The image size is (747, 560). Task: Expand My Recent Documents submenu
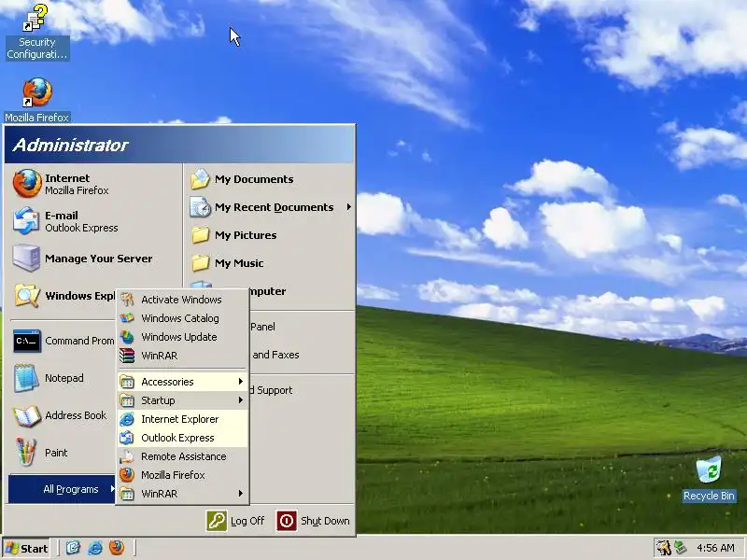click(x=269, y=207)
